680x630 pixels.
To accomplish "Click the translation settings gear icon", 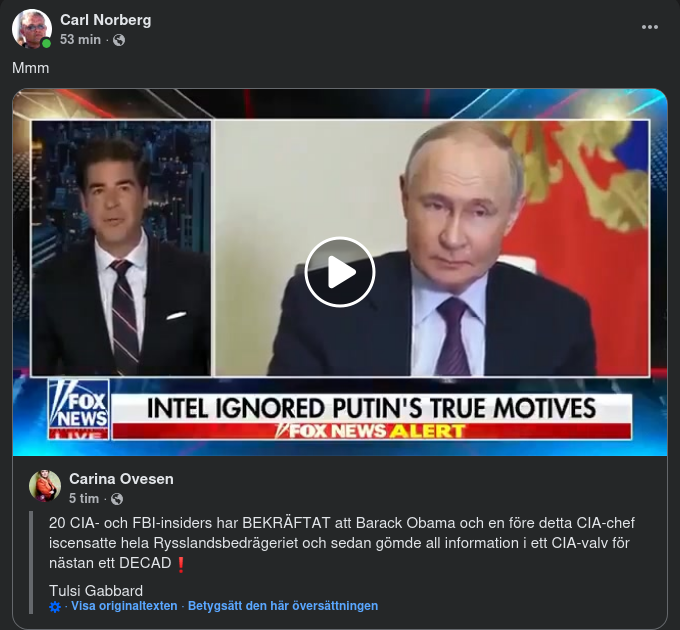I will (55, 607).
